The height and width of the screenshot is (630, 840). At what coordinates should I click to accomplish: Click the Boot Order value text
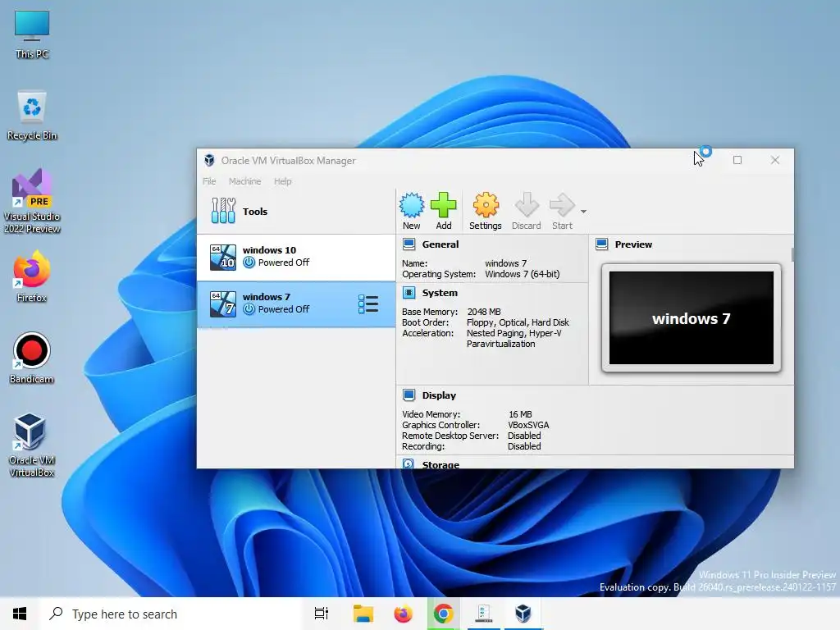click(518, 322)
